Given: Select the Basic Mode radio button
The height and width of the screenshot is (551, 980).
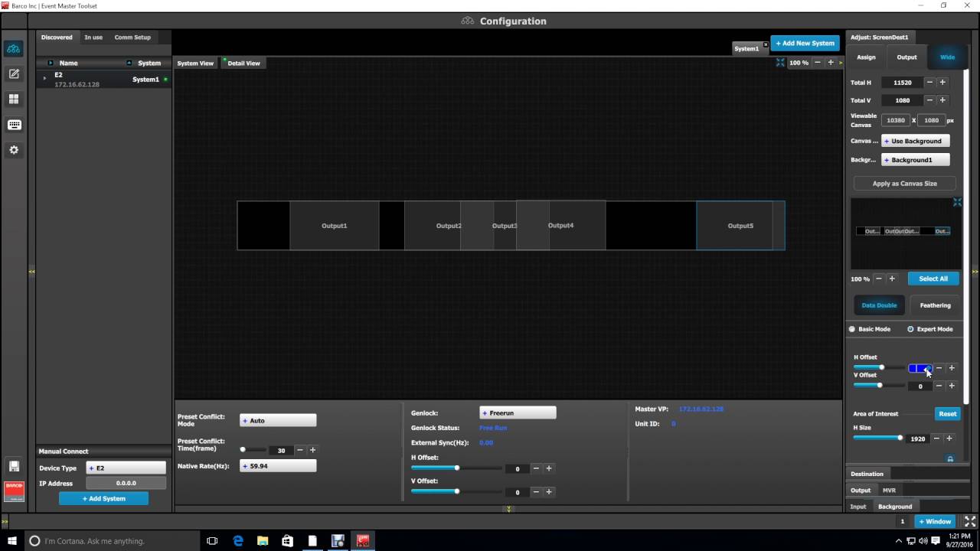Looking at the screenshot, I should (x=852, y=329).
